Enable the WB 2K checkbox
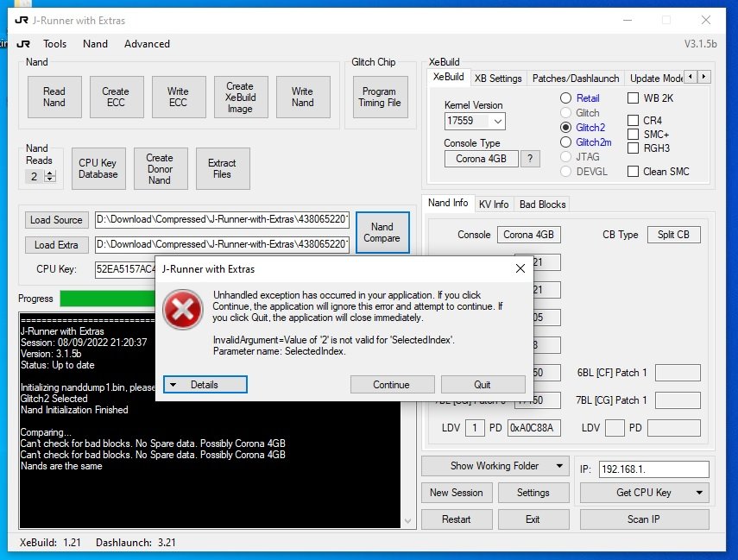 [x=633, y=98]
